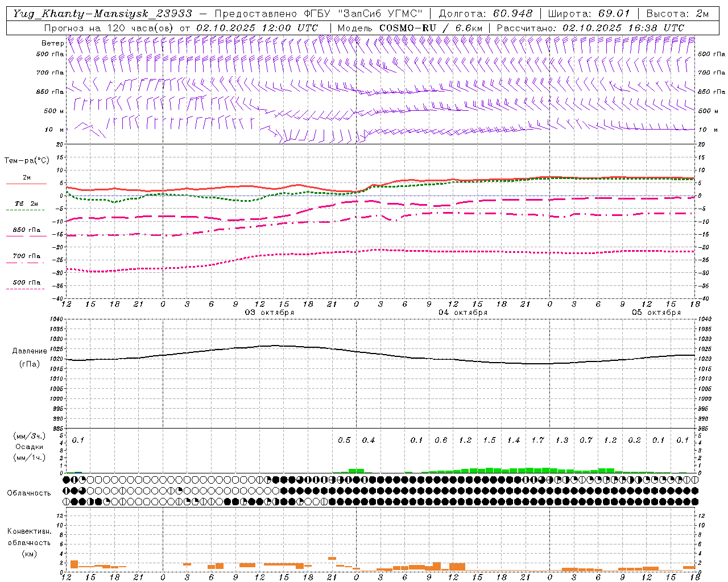The image size is (728, 582).
Task: Click the station title Yug_Khanty-Mansiysk_23933
Action: pos(102,14)
